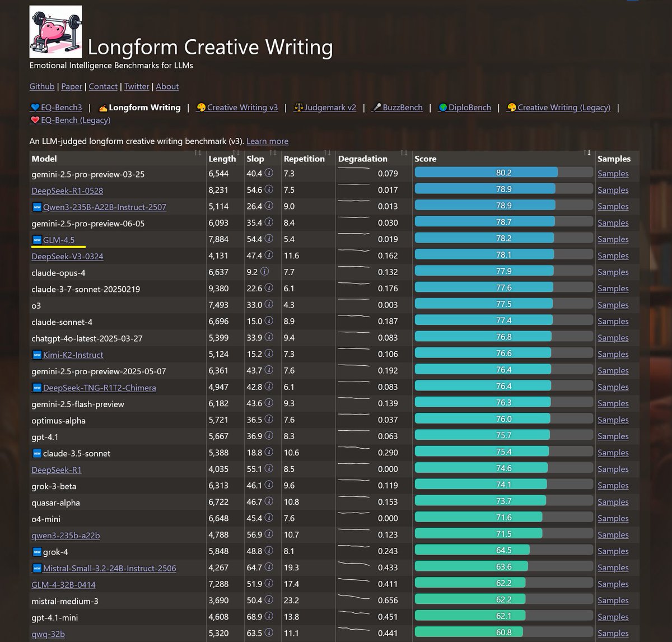
Task: Open GLM-4.5 model link
Action: [59, 240]
